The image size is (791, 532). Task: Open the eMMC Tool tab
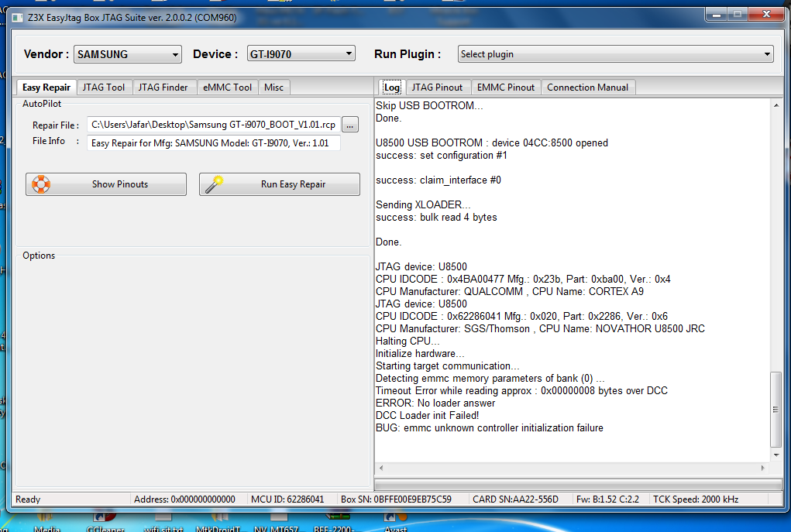(x=228, y=88)
